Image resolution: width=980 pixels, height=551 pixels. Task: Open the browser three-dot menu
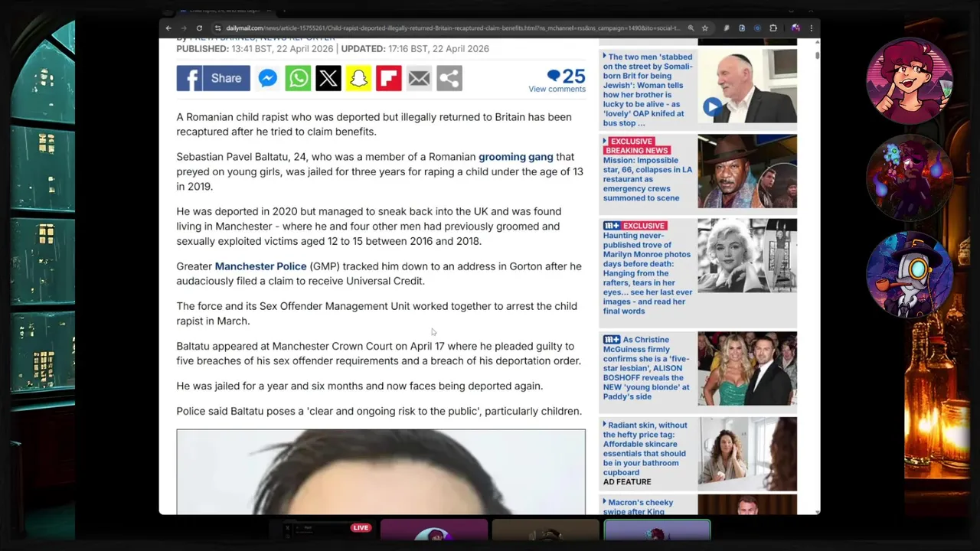(812, 28)
